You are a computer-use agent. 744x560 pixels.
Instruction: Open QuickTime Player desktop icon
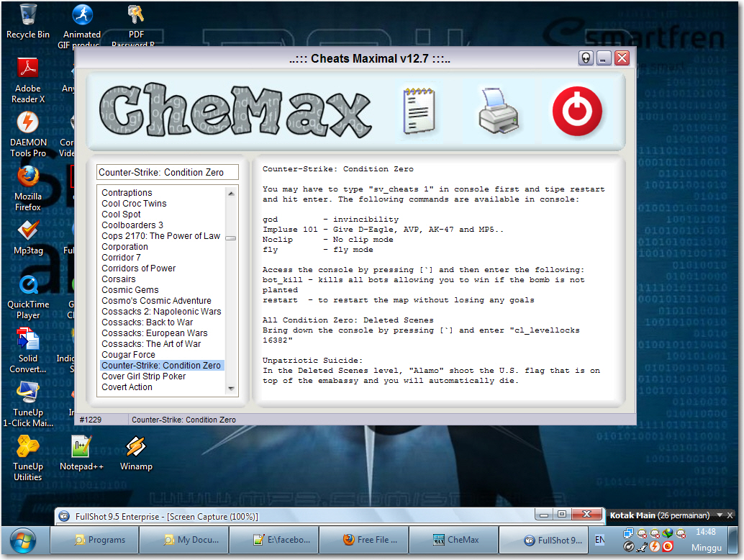[x=28, y=296]
